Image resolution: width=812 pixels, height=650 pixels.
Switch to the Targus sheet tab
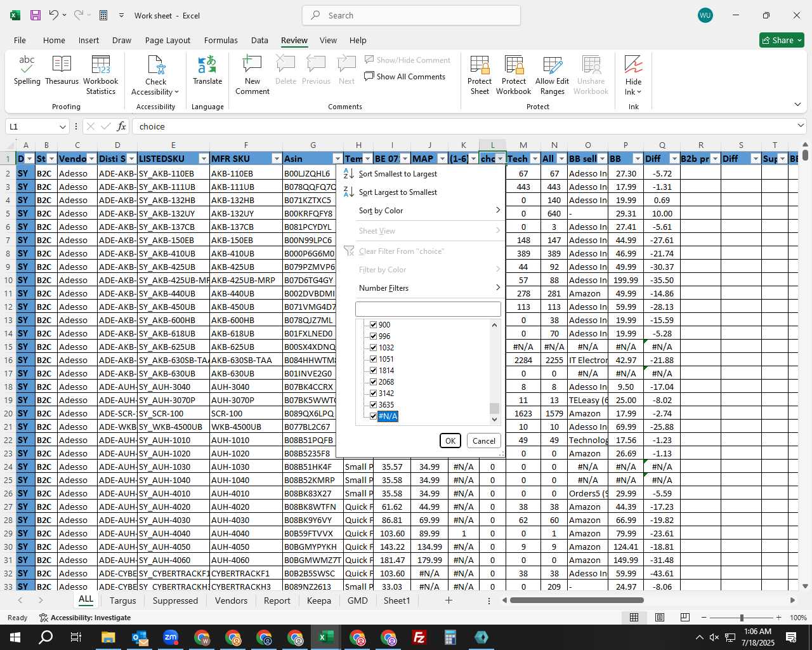[x=122, y=600]
